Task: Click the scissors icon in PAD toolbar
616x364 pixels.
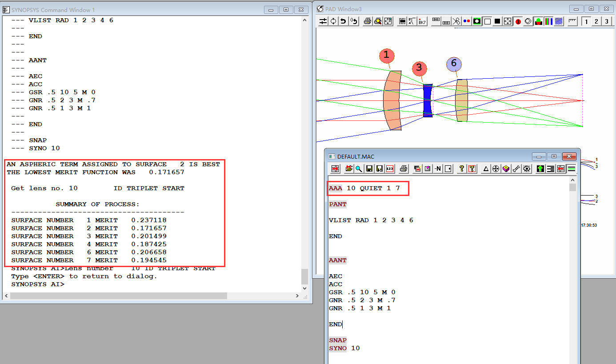Action: [456, 21]
